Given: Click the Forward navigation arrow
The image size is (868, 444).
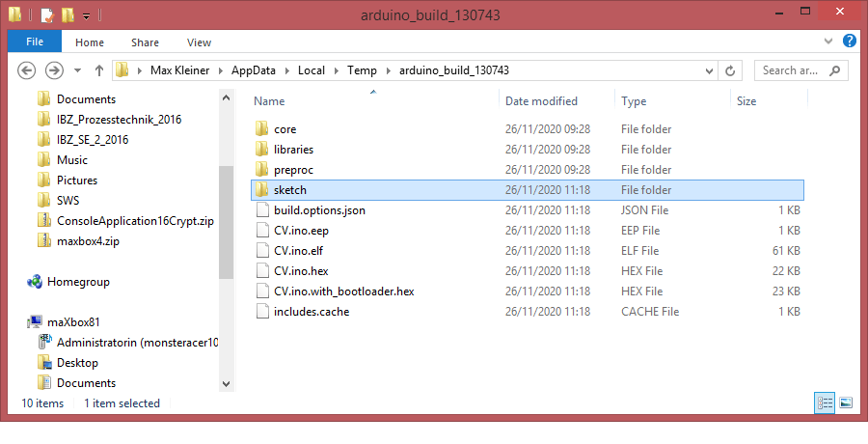Looking at the screenshot, I should coord(55,70).
